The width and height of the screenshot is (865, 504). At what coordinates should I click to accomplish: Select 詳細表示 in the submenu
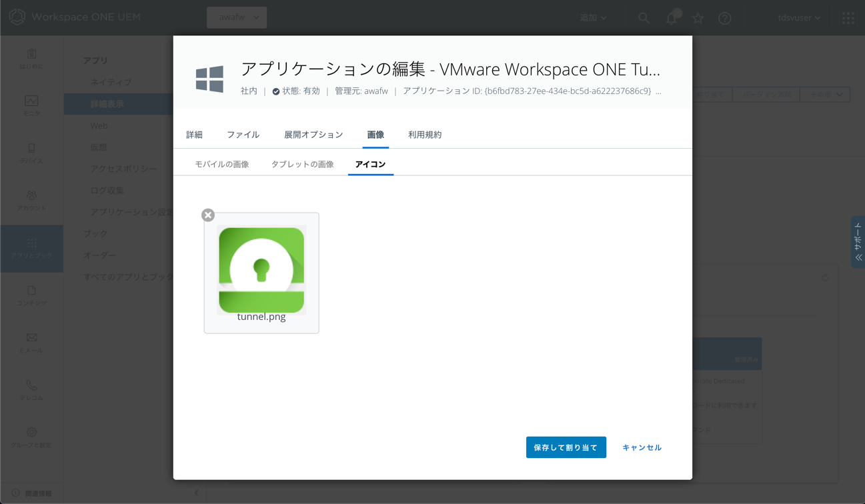[107, 104]
